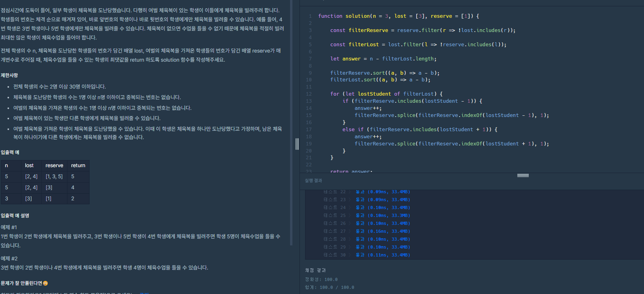Screen dimensions: 644x294
Task: Place cursor on 'const filterReserve' code line
Action: pos(423,30)
